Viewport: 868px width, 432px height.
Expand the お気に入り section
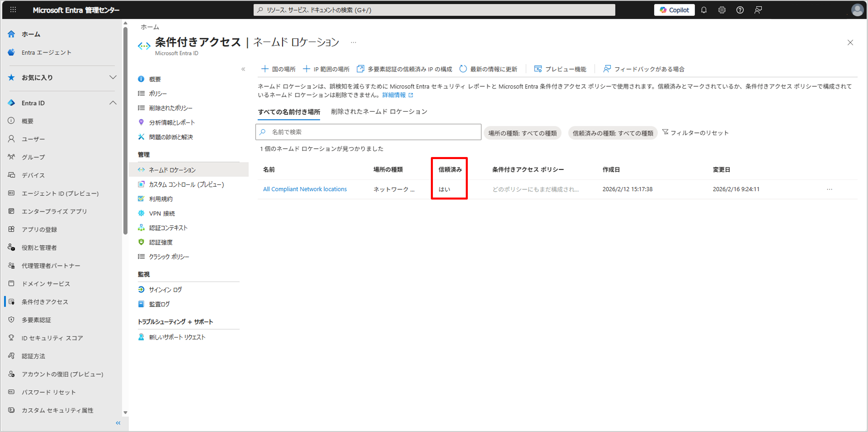[x=113, y=77]
